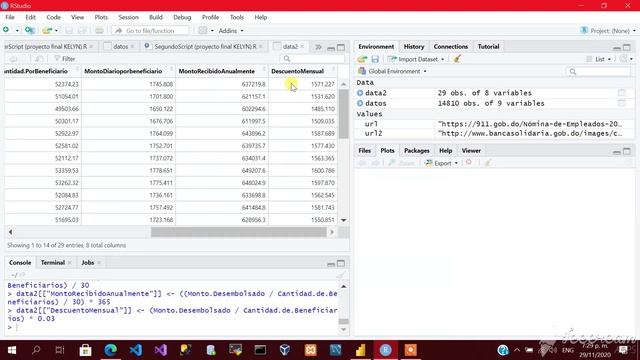Expand datos object with blue arrow

[360, 103]
